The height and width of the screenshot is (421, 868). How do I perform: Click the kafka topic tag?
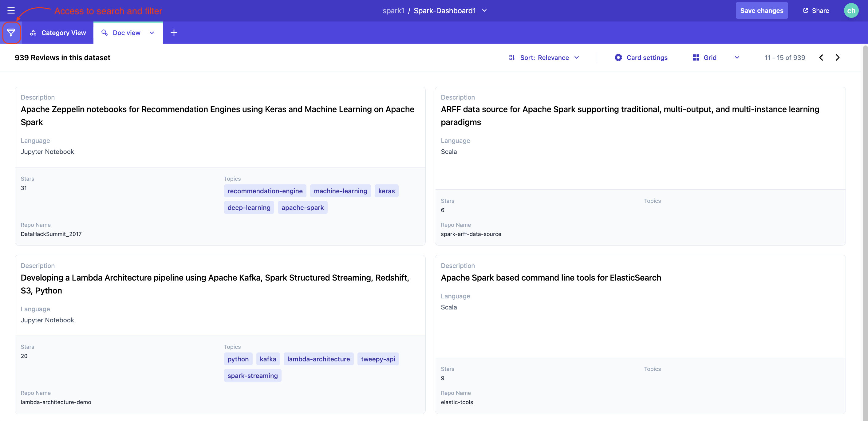pos(268,359)
